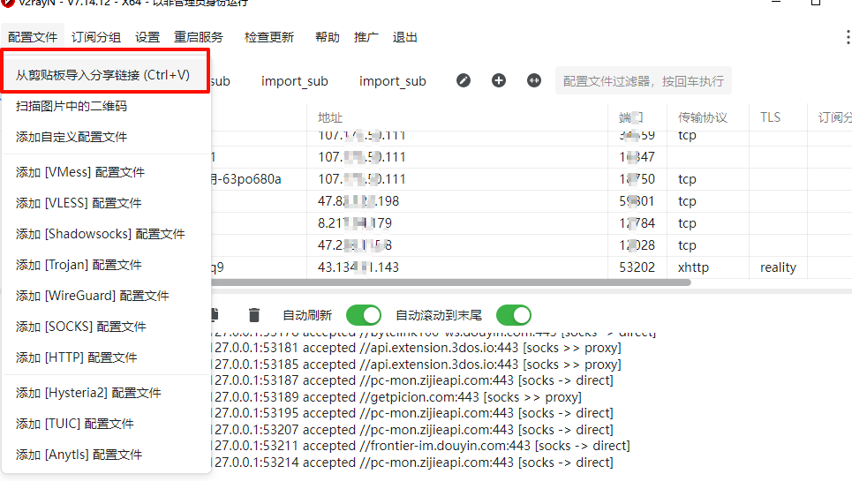This screenshot has width=852, height=504.
Task: Click the trash icon to clear logs
Action: 253,315
